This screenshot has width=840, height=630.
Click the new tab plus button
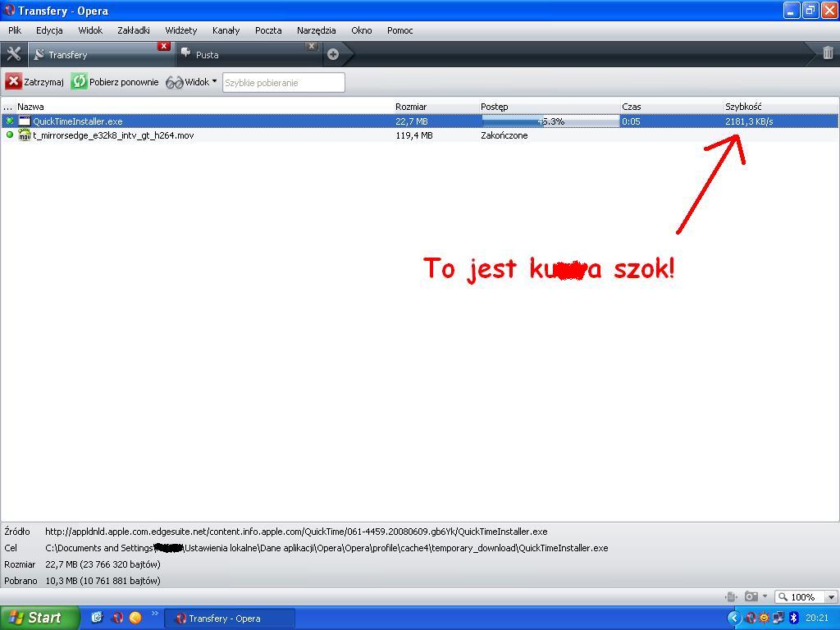(333, 54)
